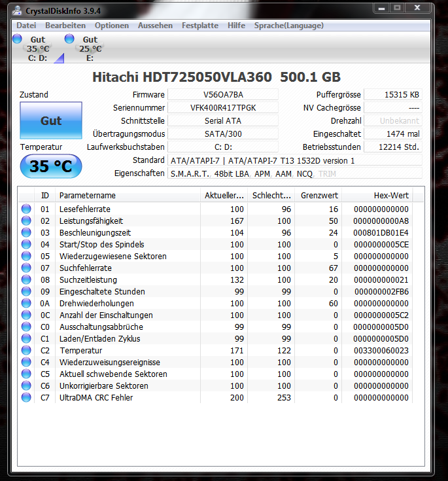Click the Schlecht... column header

[271, 196]
